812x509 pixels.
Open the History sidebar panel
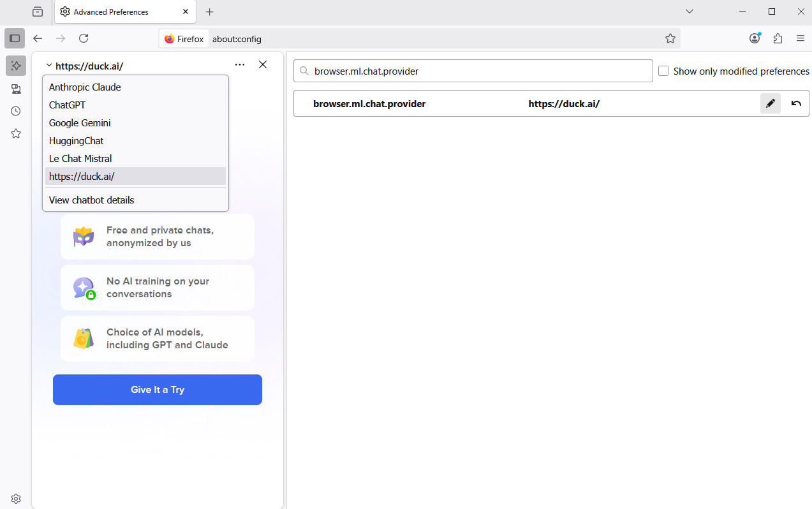click(16, 111)
